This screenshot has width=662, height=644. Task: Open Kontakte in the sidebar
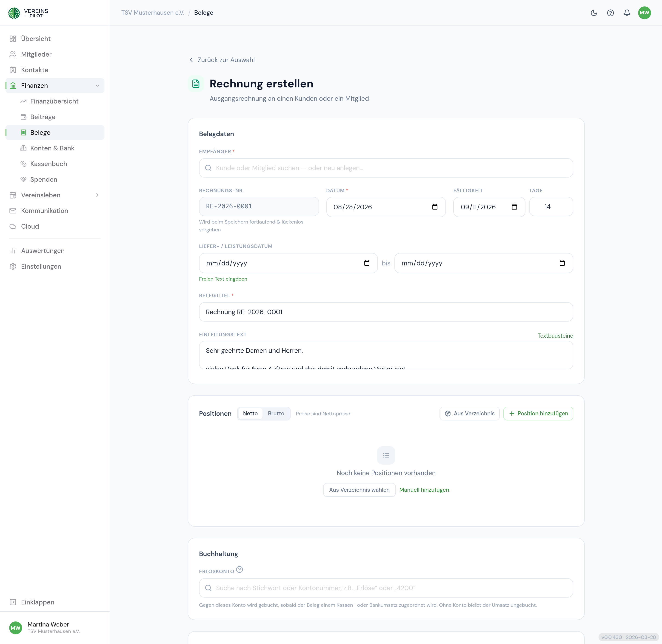tap(55, 70)
